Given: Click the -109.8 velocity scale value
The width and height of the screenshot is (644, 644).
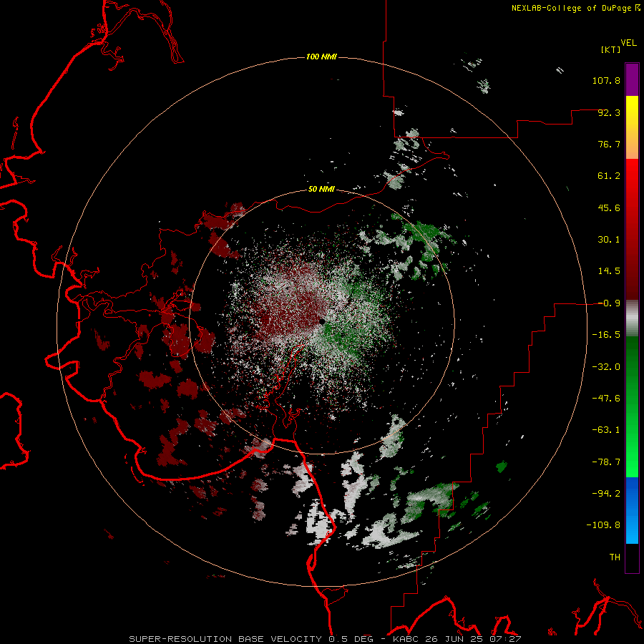Looking at the screenshot, I should tap(603, 525).
